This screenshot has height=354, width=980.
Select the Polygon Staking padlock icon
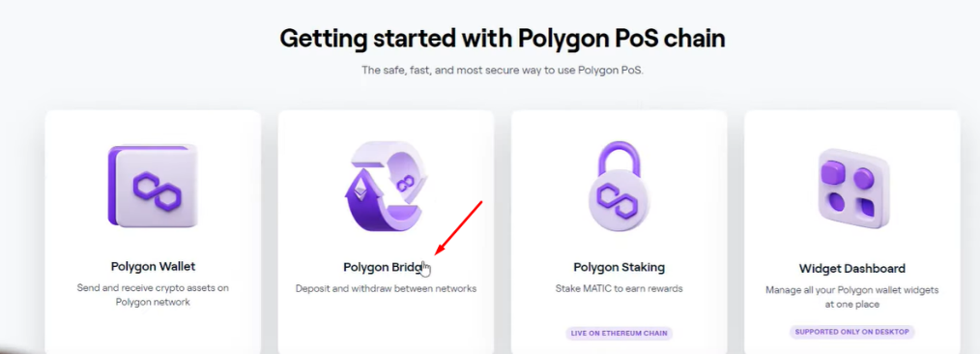pos(619,187)
